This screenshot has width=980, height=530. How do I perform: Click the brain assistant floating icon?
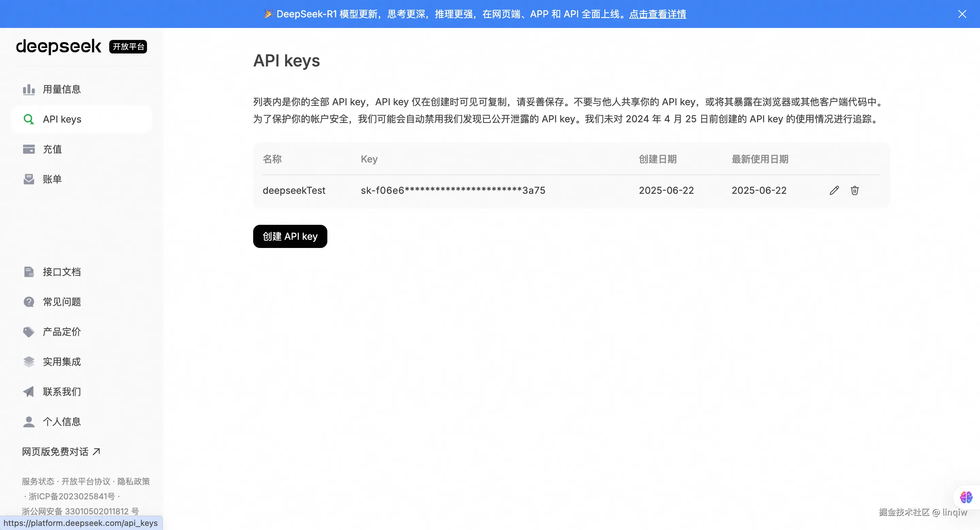click(x=966, y=497)
